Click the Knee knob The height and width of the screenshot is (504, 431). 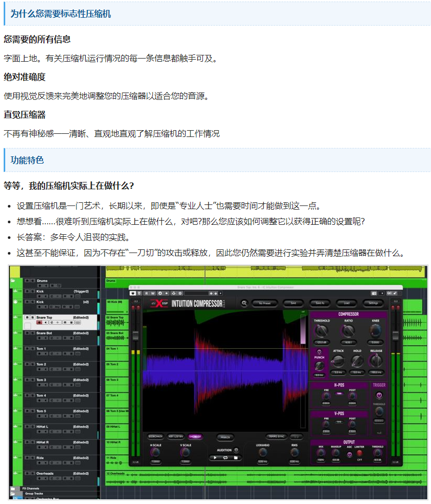pos(376,330)
